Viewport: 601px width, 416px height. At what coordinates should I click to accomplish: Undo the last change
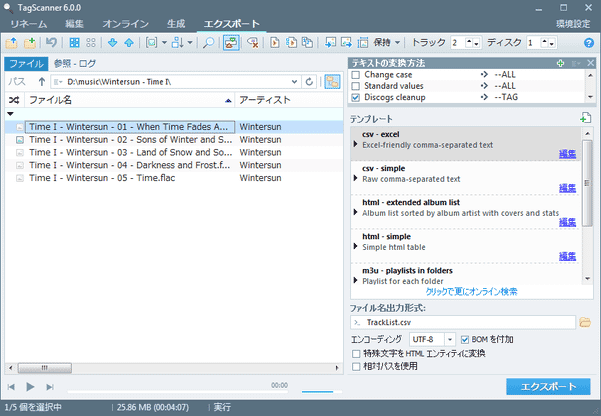[x=51, y=43]
